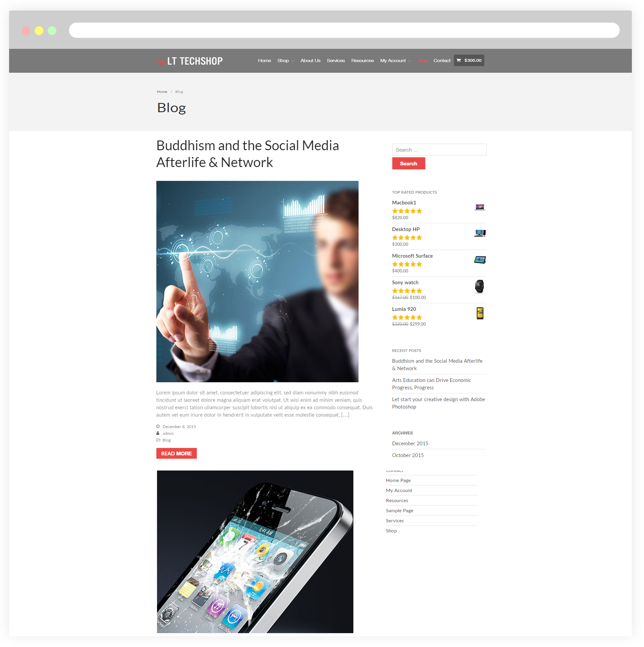Open the shopping cart showing $300.00

(469, 60)
